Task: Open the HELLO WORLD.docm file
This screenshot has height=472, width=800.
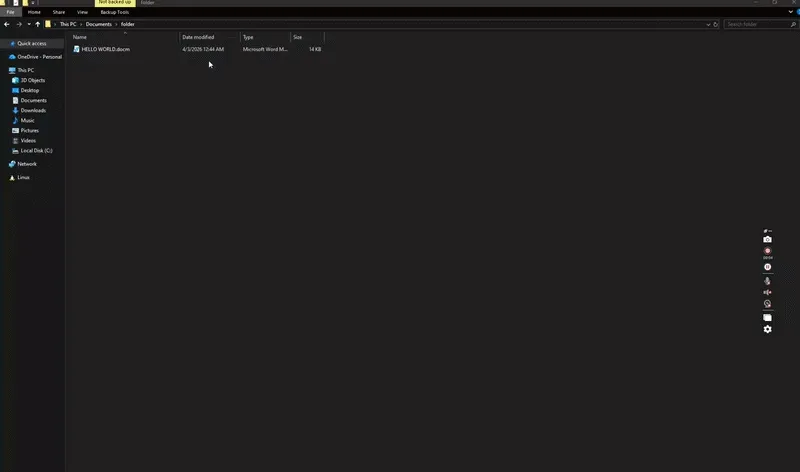Action: pos(105,49)
